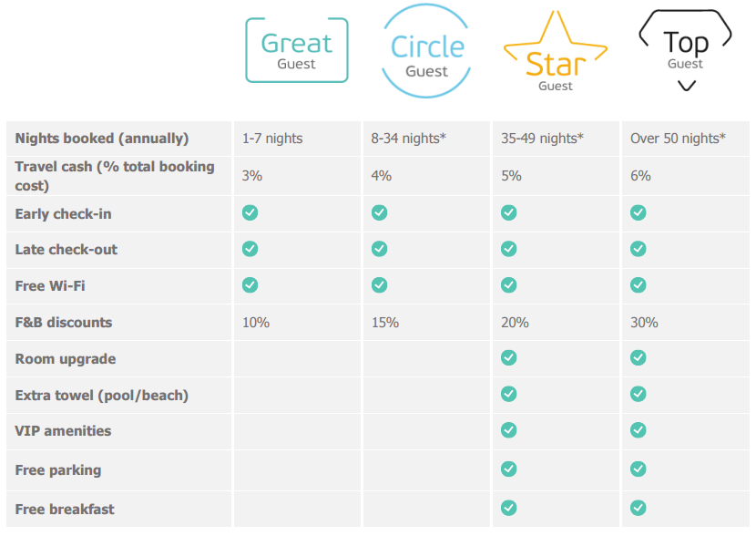Open the Star Guest tier logo
Image resolution: width=756 pixels, height=536 pixels.
pos(556,51)
